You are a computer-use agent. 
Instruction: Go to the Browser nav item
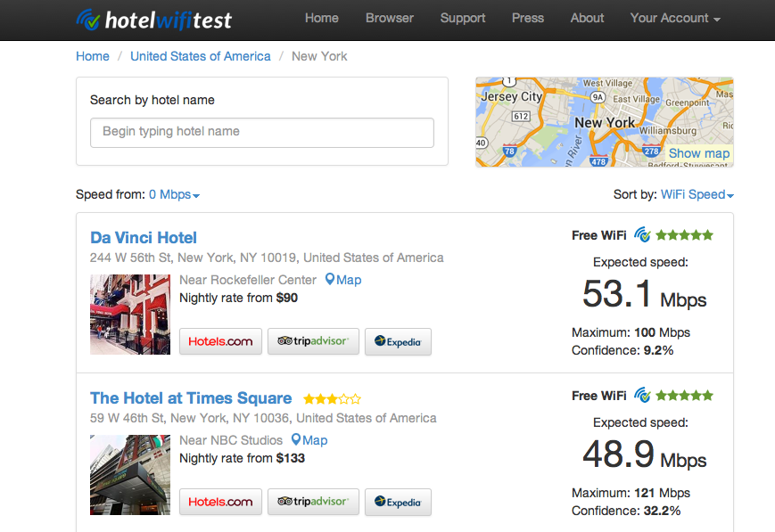390,18
